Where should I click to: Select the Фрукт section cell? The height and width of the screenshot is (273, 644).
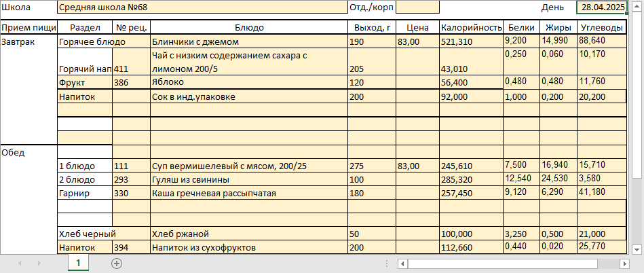click(x=85, y=82)
